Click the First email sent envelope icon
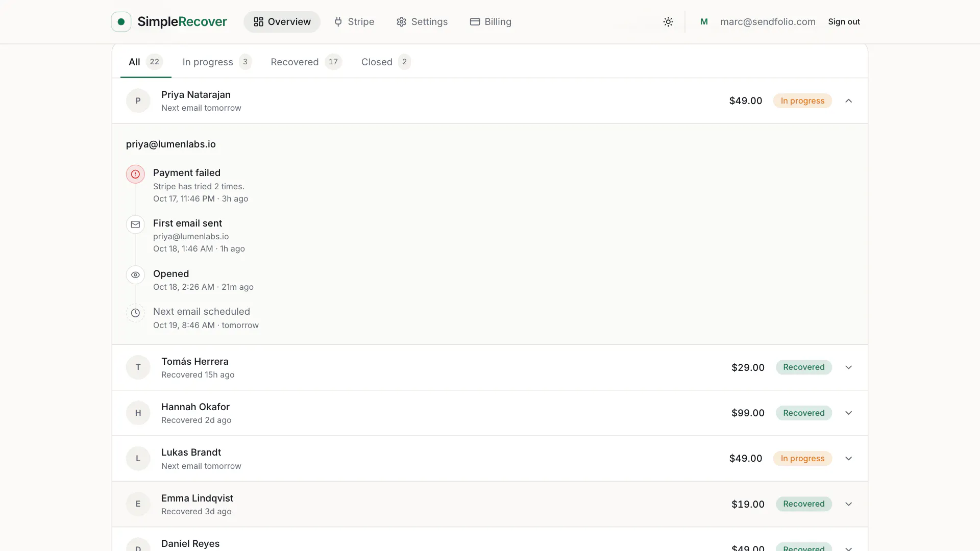 [135, 224]
